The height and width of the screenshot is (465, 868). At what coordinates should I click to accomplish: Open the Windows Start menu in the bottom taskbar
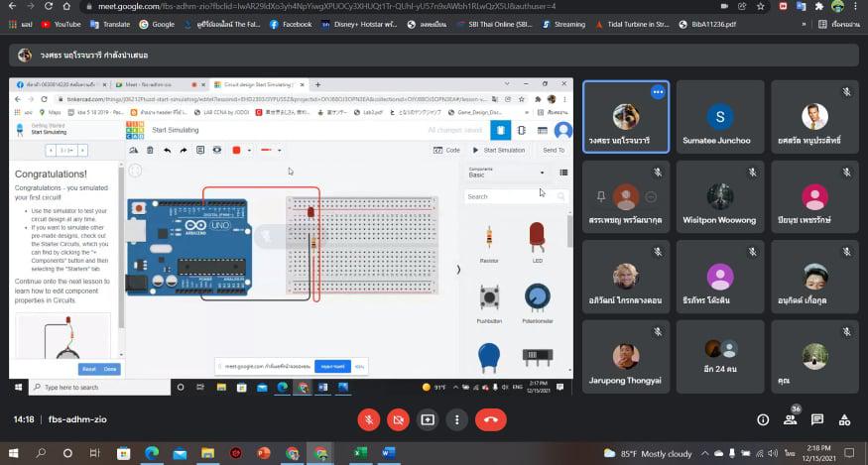pos(13,453)
